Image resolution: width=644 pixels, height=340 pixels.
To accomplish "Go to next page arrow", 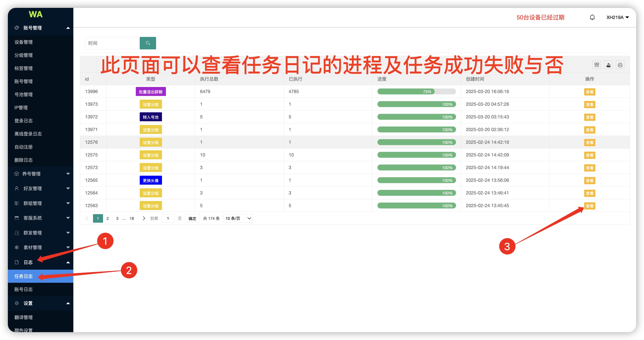I will (x=144, y=218).
